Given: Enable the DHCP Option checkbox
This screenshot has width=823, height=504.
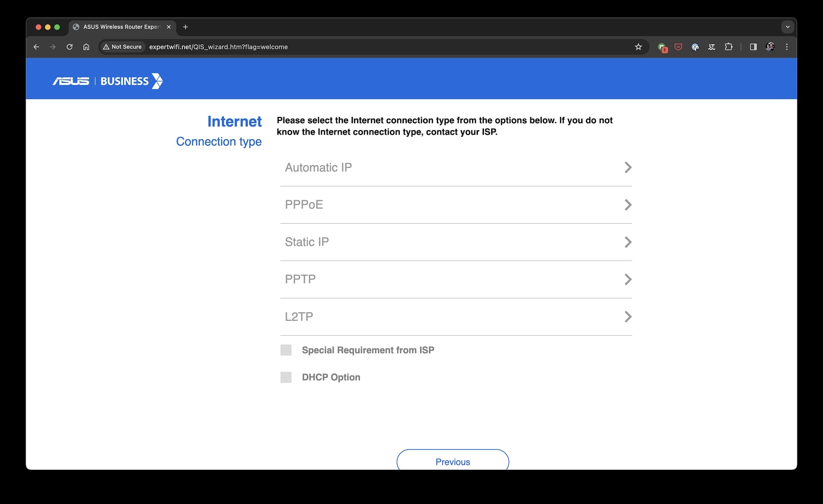Looking at the screenshot, I should 285,377.
